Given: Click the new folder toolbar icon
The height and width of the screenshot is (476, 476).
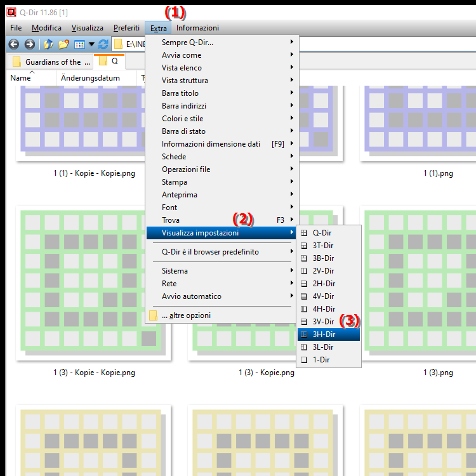Looking at the screenshot, I should 63,44.
